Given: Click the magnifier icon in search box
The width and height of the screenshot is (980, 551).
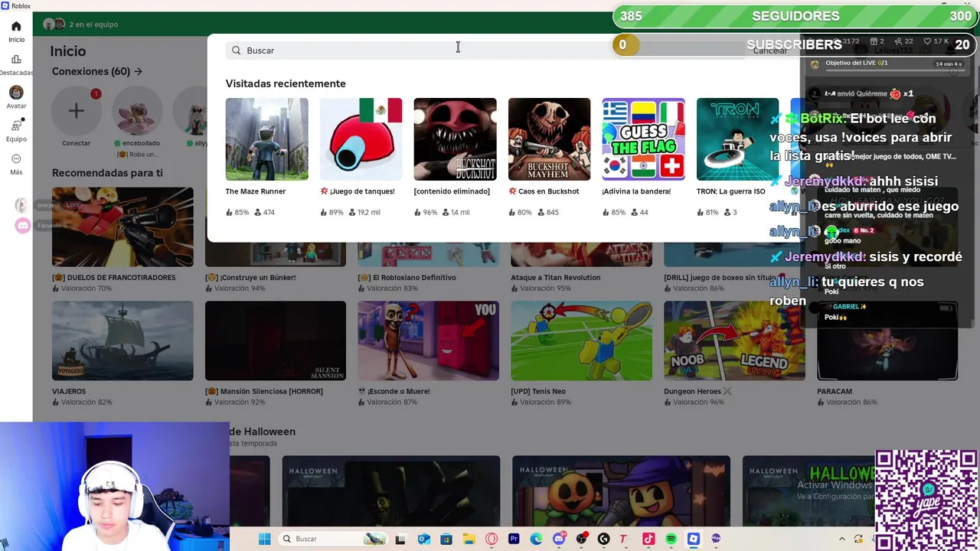Looking at the screenshot, I should (237, 50).
